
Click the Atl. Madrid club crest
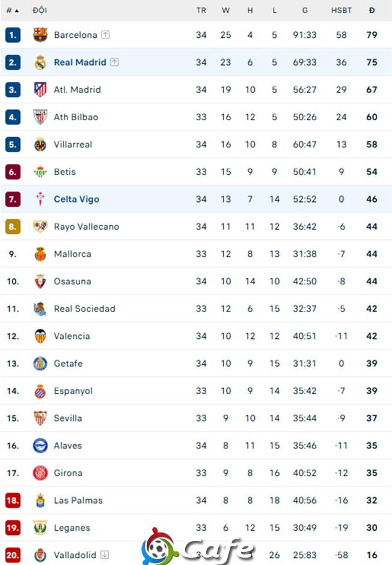[40, 90]
